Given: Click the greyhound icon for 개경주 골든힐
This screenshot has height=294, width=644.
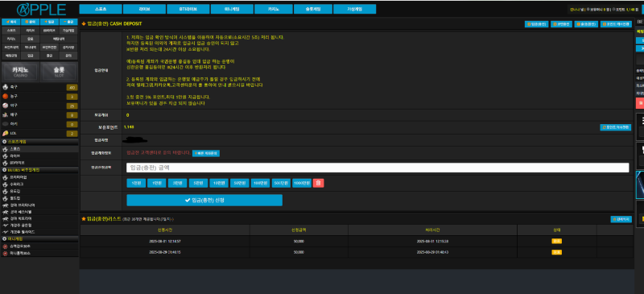Looking at the screenshot, I should pyautogui.click(x=5, y=226).
